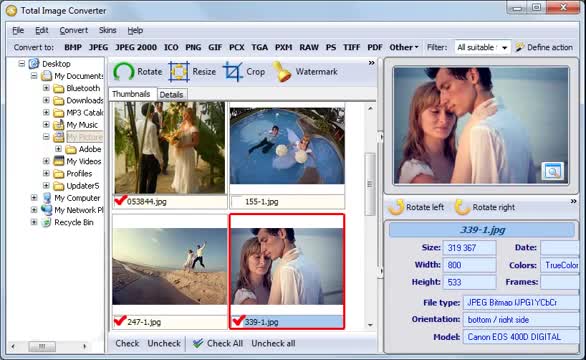Expand the rotate toolbar overflow chevron
The width and height of the screenshot is (586, 360).
573,201
